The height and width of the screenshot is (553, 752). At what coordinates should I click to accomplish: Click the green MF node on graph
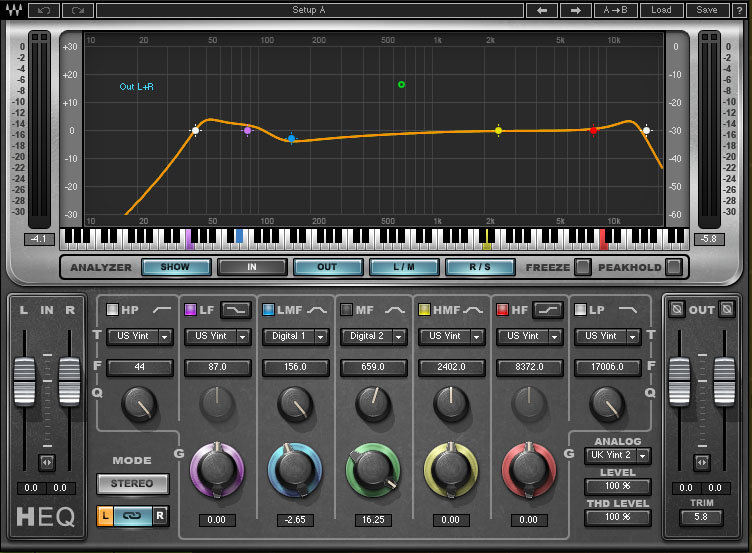[x=401, y=84]
